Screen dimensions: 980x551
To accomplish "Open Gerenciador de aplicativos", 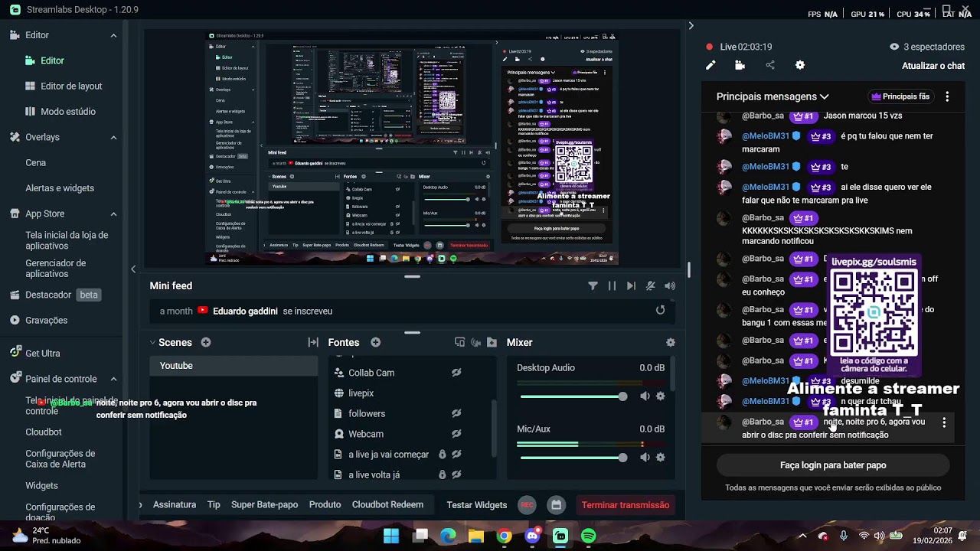I will click(x=56, y=268).
